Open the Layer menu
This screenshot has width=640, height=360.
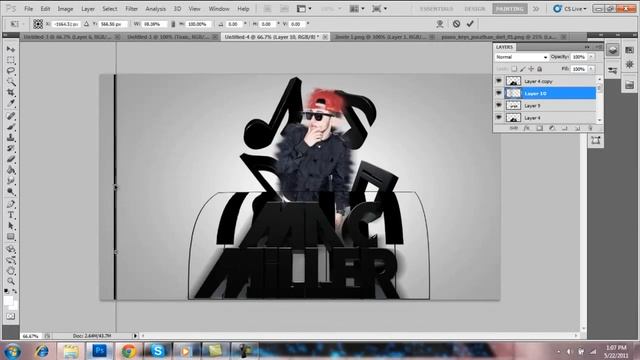[88, 9]
